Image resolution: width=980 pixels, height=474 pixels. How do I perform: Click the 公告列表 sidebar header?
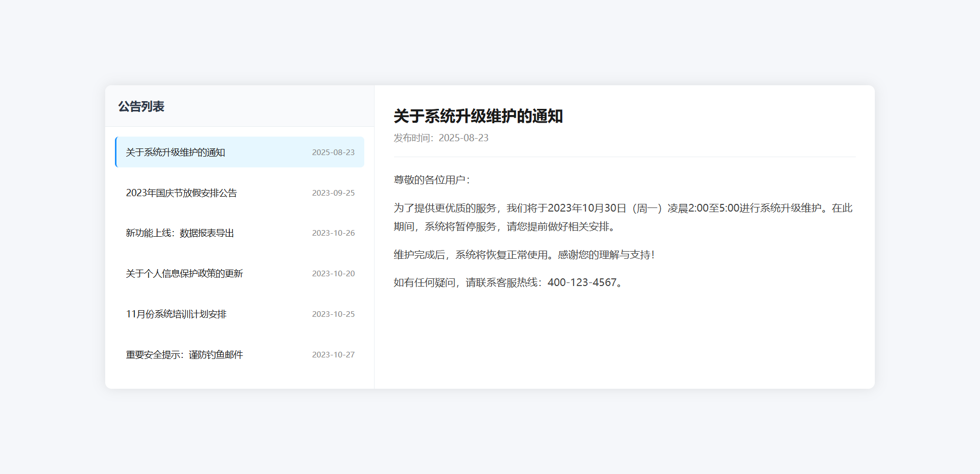(x=141, y=106)
